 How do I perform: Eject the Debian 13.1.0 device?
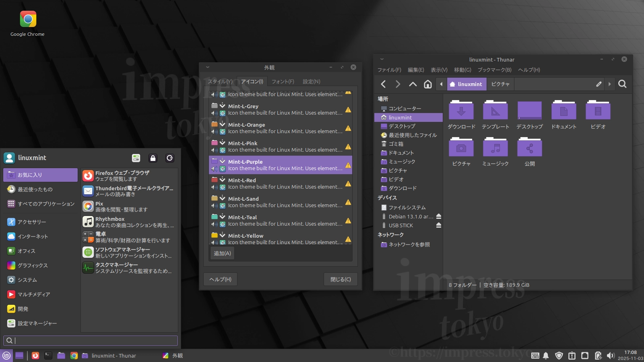[x=439, y=216]
